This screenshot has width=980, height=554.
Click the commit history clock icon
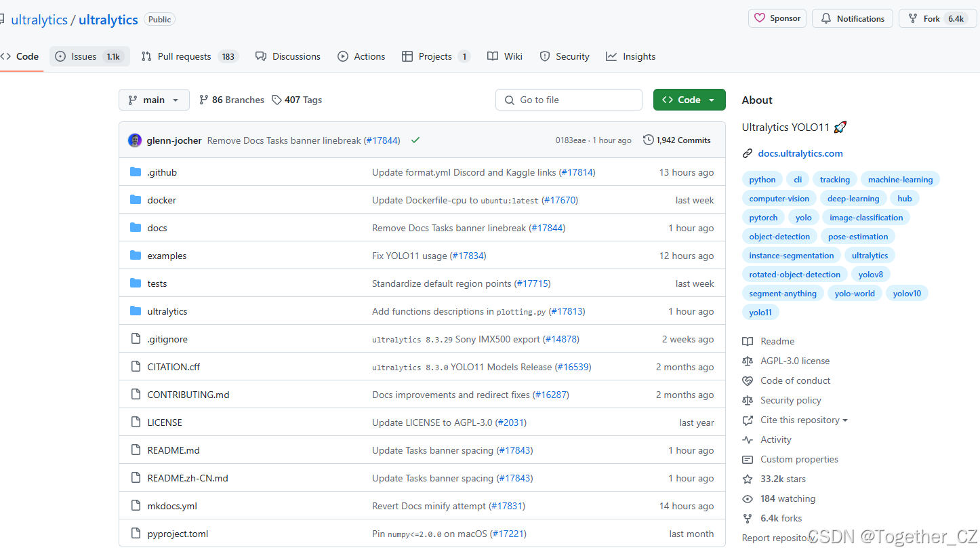(x=649, y=140)
